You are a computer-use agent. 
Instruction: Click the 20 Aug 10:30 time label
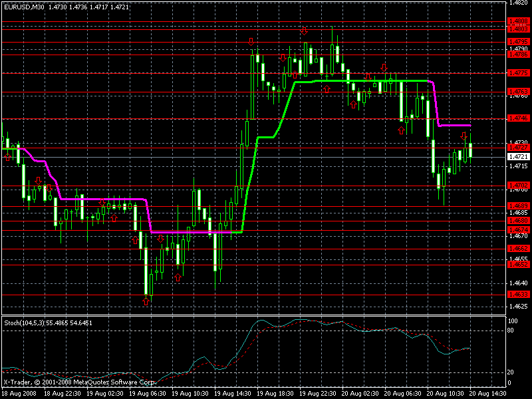(x=446, y=394)
